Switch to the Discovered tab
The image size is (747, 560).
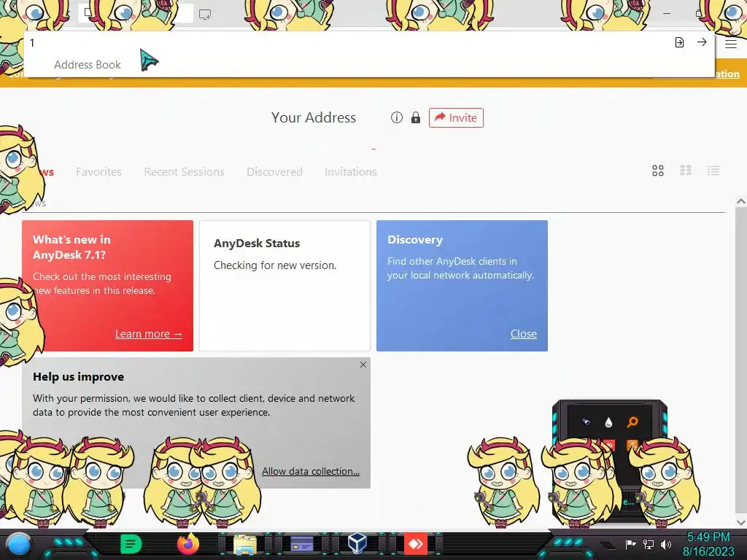(x=274, y=172)
